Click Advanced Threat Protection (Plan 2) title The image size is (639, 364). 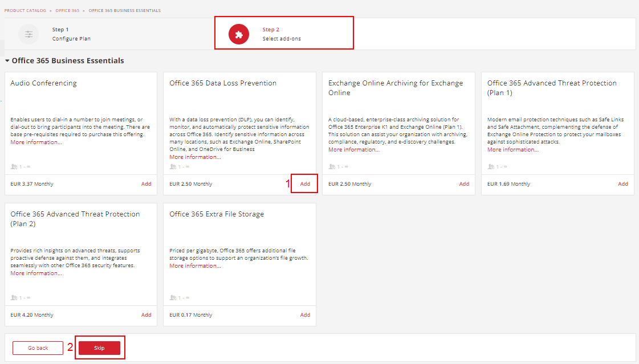pos(75,219)
